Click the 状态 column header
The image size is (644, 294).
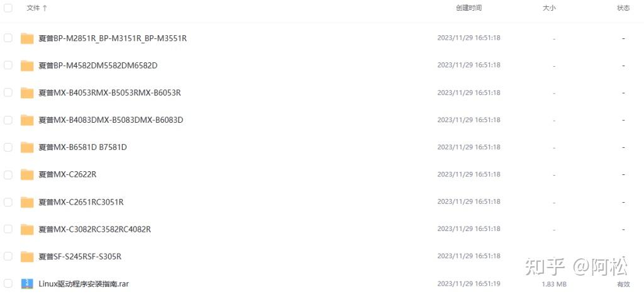[623, 8]
